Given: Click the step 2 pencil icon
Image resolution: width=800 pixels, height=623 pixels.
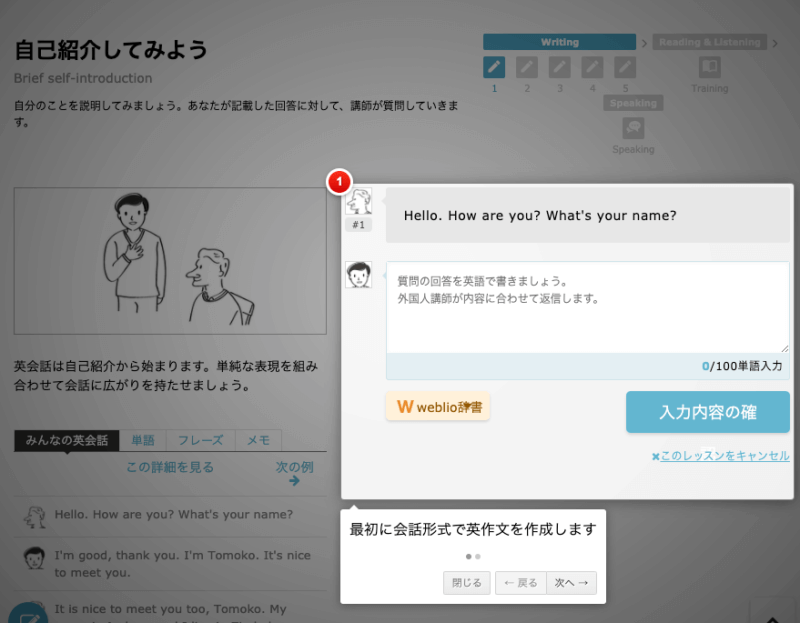Looking at the screenshot, I should point(527,68).
